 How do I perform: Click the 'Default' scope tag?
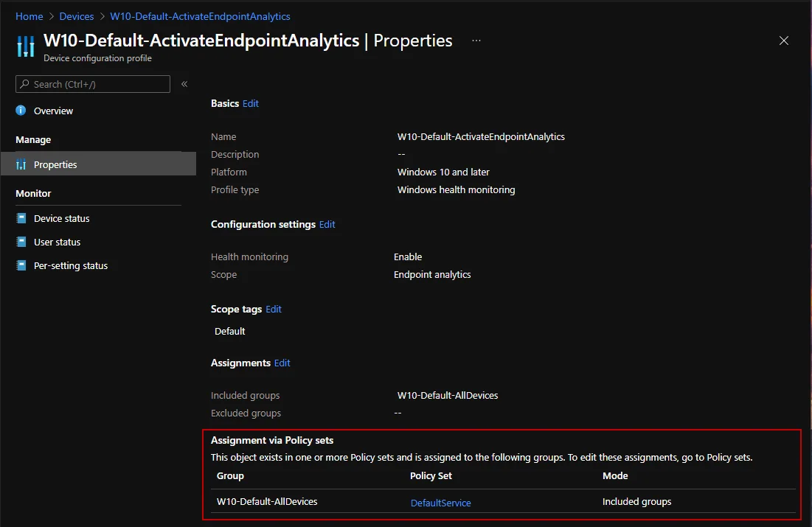click(x=229, y=332)
